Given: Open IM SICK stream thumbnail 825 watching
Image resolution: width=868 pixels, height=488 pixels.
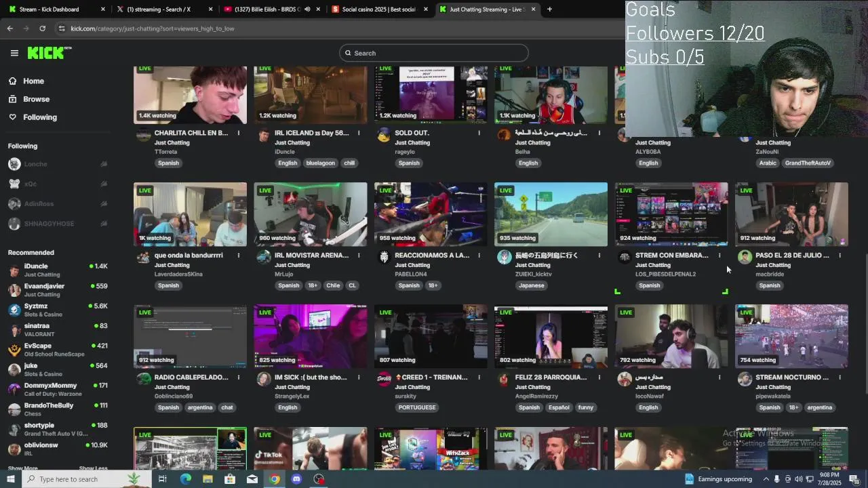Looking at the screenshot, I should pyautogui.click(x=311, y=336).
